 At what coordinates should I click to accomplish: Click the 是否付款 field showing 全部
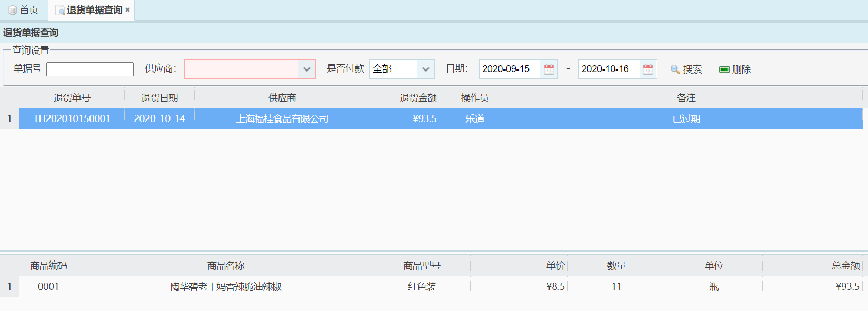[394, 69]
